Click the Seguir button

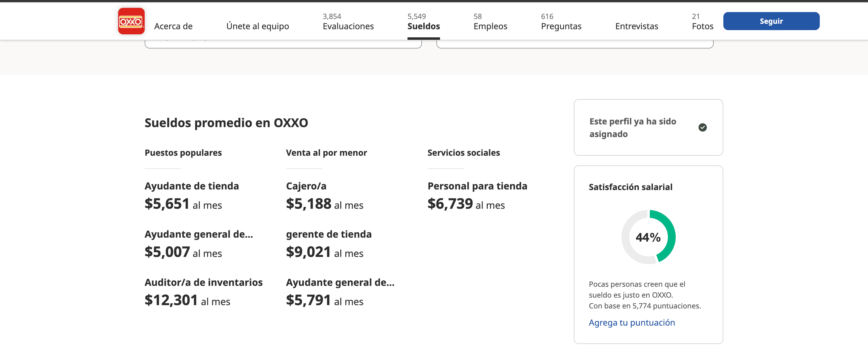(x=771, y=21)
